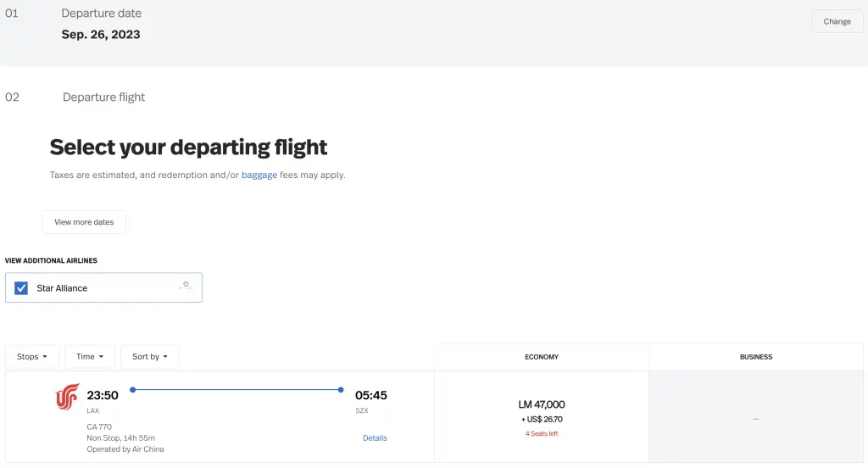This screenshot has height=468, width=868.
Task: Click the flight route line departure dot
Action: (x=133, y=390)
